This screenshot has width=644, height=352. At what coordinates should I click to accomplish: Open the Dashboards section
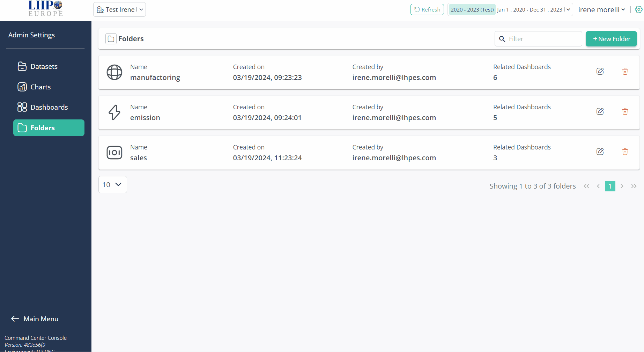pos(49,107)
